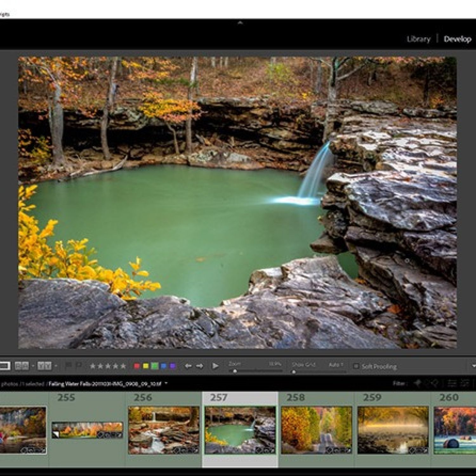Click the Zoom slider handle
This screenshot has width=476, height=476.
pos(235,371)
